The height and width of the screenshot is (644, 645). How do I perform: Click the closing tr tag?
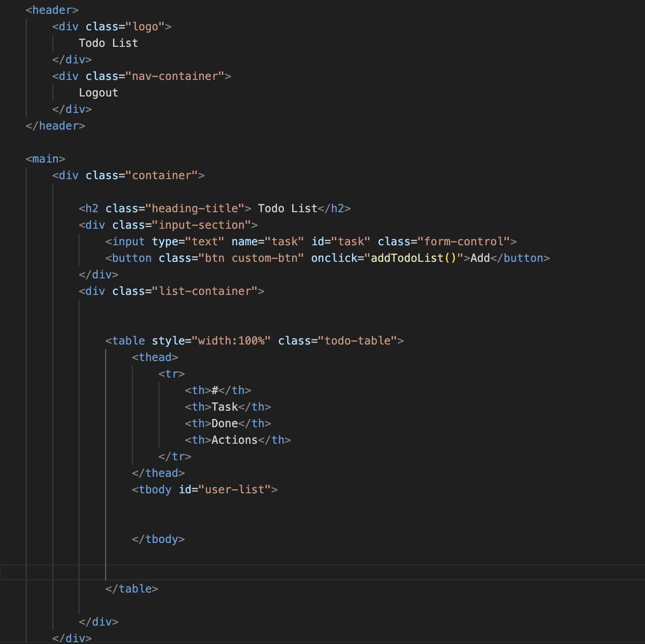[175, 456]
